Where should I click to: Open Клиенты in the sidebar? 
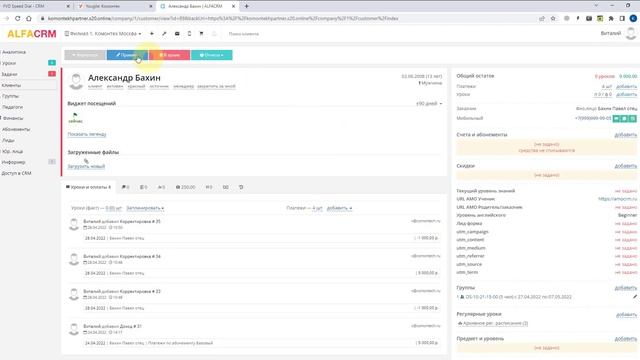pos(11,85)
